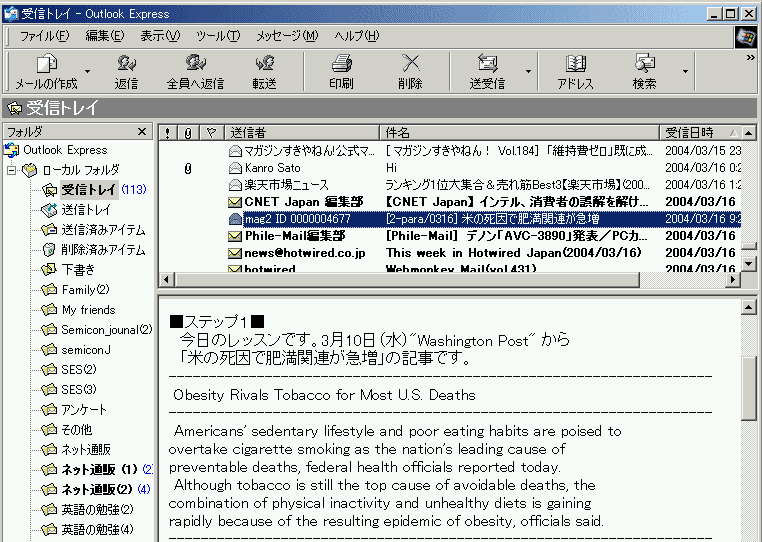Image resolution: width=762 pixels, height=542 pixels.
Task: Click the 返信 (Reply) toolbar icon
Action: tap(127, 64)
